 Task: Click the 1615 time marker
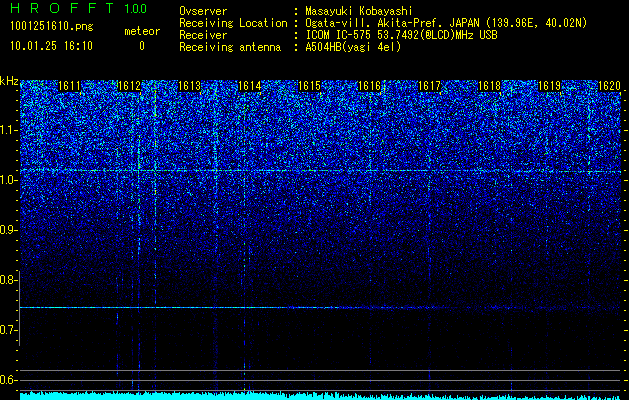(309, 85)
